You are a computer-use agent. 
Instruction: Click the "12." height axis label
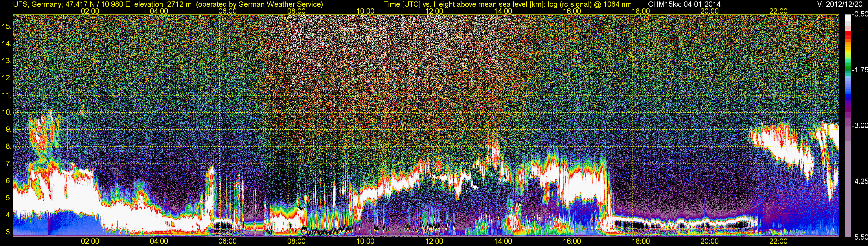(x=7, y=78)
